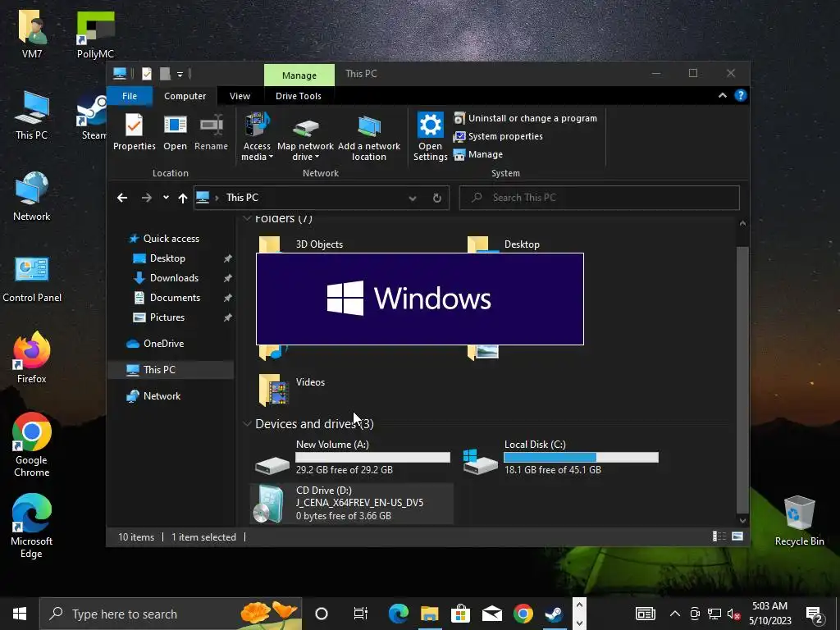Open the Map network drive dropdown
Screen dimensions: 840x630
pyautogui.click(x=305, y=137)
